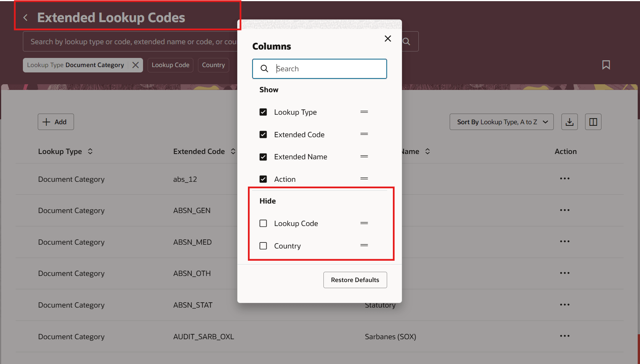
Task: Grab the drag handle for Lookup Type column
Action: (x=364, y=112)
